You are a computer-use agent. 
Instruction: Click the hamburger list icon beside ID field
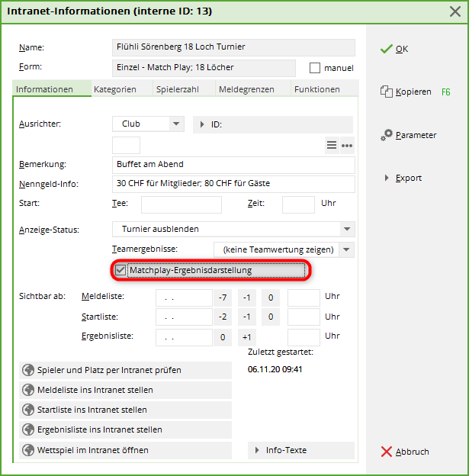[332, 145]
